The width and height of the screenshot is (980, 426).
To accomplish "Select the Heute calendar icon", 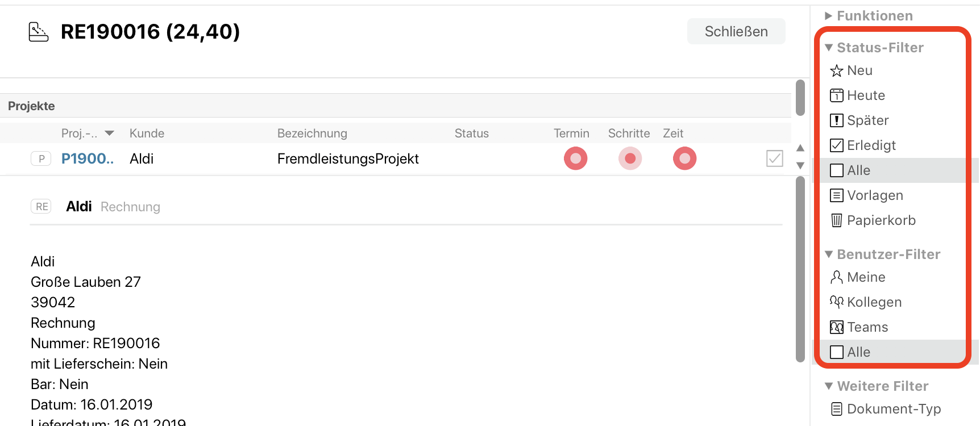I will pos(836,95).
